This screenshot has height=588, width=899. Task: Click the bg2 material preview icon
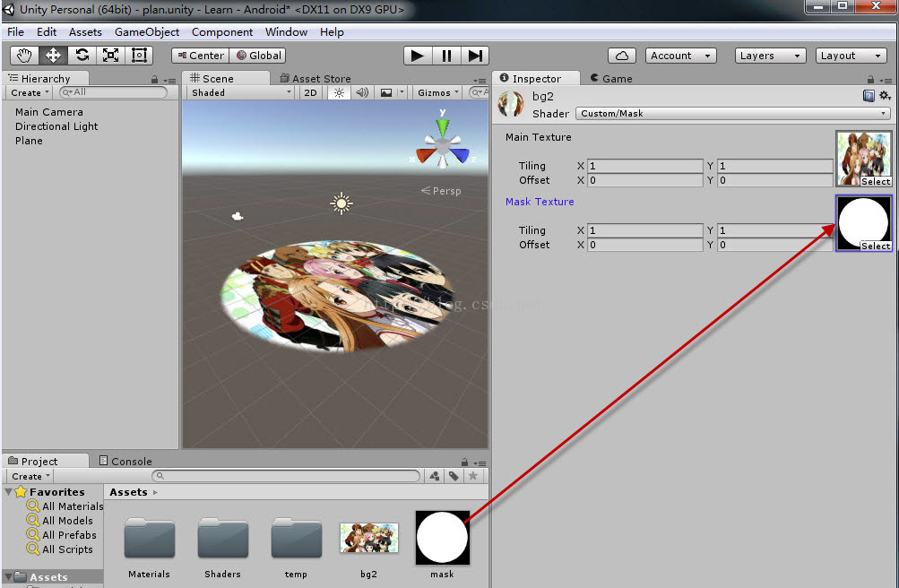[511, 104]
